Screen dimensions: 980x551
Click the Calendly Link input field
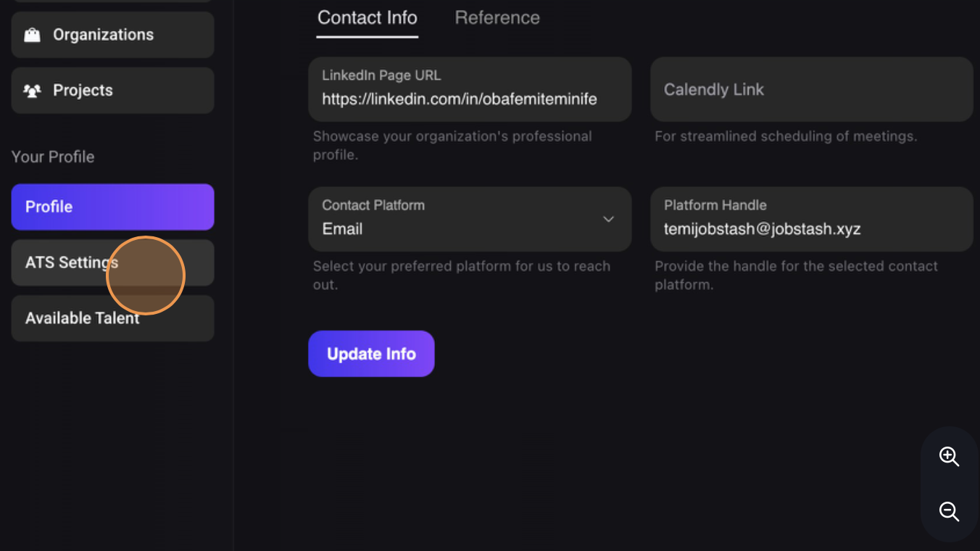pyautogui.click(x=811, y=89)
